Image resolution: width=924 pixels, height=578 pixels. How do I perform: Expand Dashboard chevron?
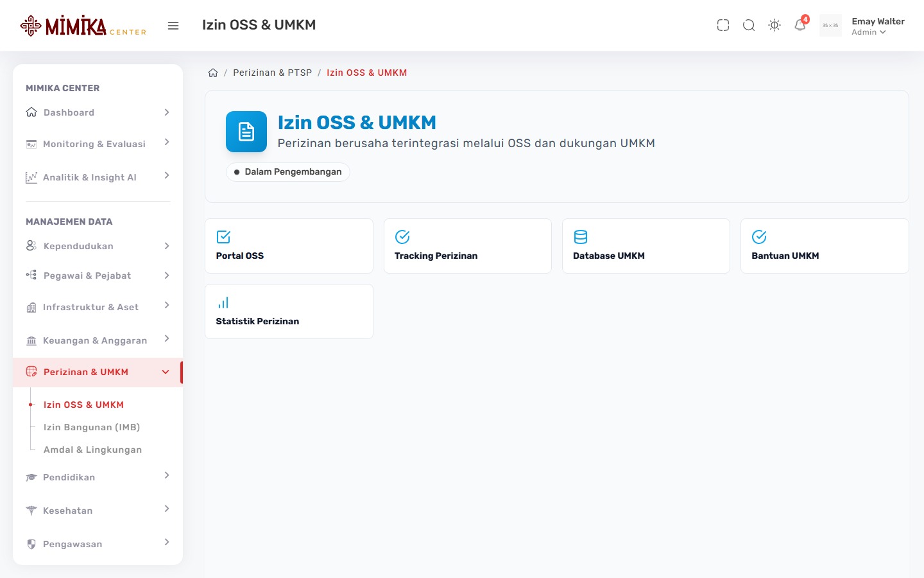167,112
